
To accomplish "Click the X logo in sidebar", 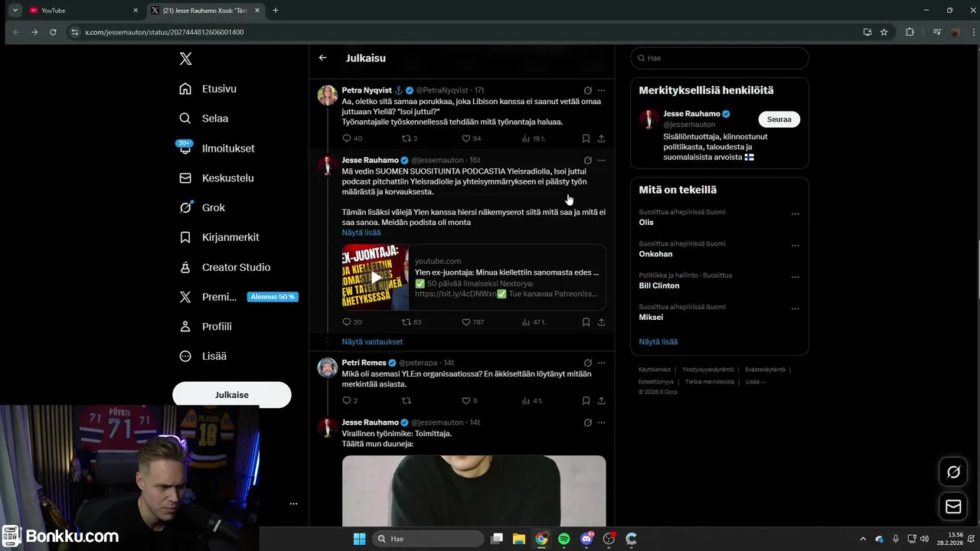I will [x=185, y=59].
